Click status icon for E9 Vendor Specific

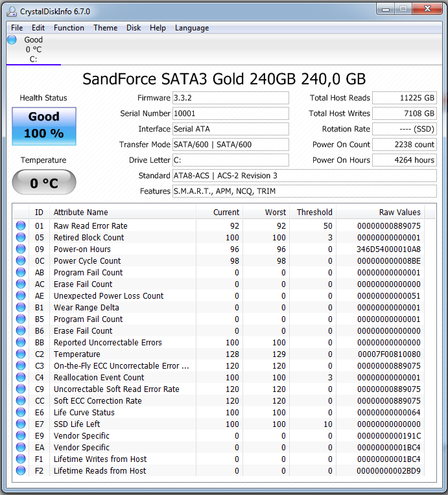[x=21, y=435]
